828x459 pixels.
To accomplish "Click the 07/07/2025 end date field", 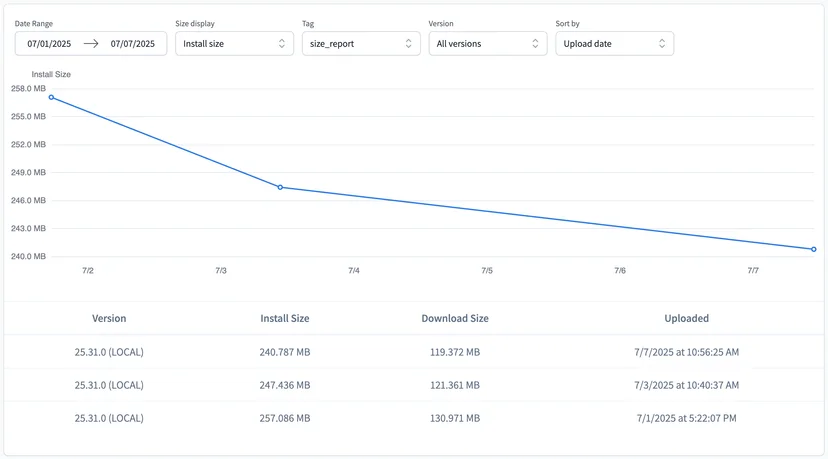I will [133, 44].
